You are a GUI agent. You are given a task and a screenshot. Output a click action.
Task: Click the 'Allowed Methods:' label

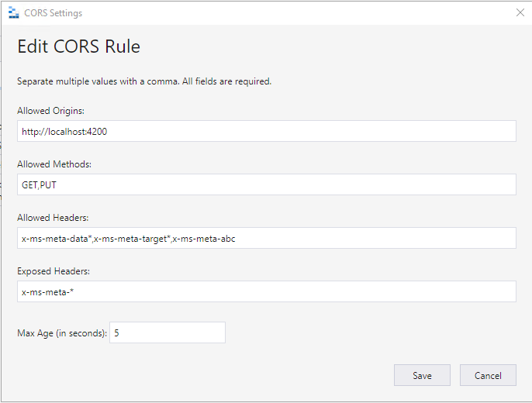click(x=54, y=164)
